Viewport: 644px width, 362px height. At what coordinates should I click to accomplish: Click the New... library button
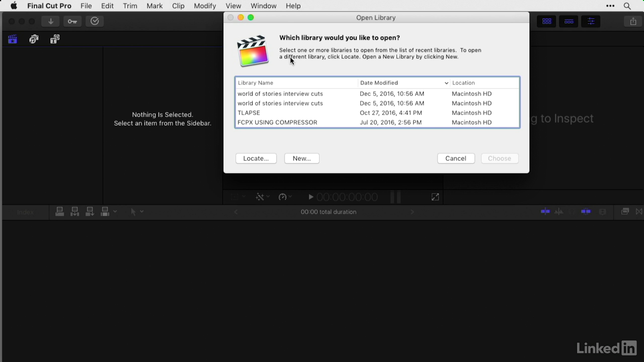click(x=302, y=158)
